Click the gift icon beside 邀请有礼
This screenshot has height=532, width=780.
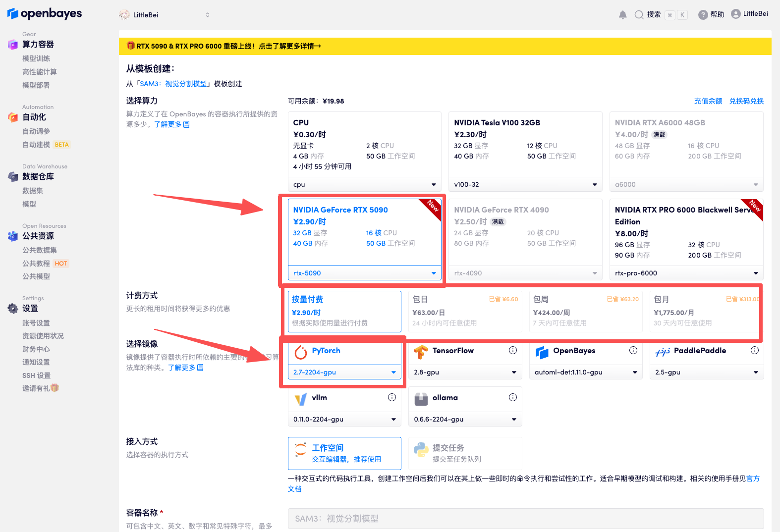click(55, 388)
